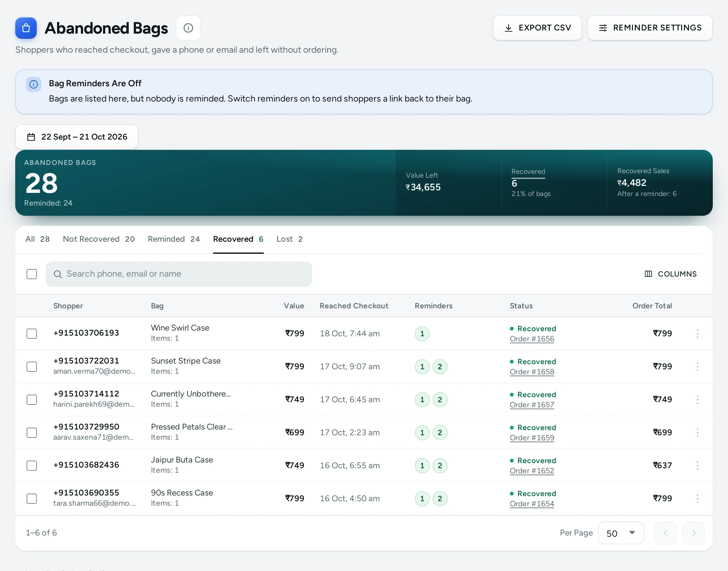Select checkbox for +915103722031
The width and height of the screenshot is (728, 571).
[x=32, y=366]
